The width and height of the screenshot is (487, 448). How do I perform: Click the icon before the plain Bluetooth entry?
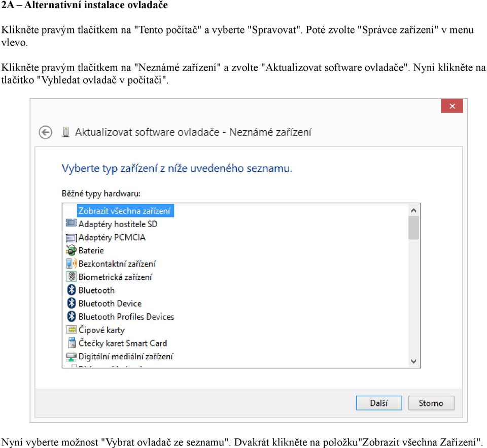click(x=72, y=290)
